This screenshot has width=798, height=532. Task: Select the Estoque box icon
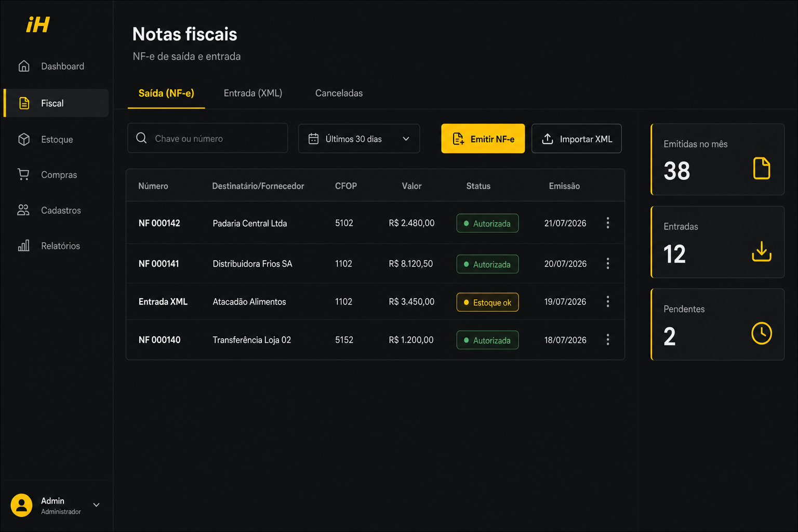[24, 139]
